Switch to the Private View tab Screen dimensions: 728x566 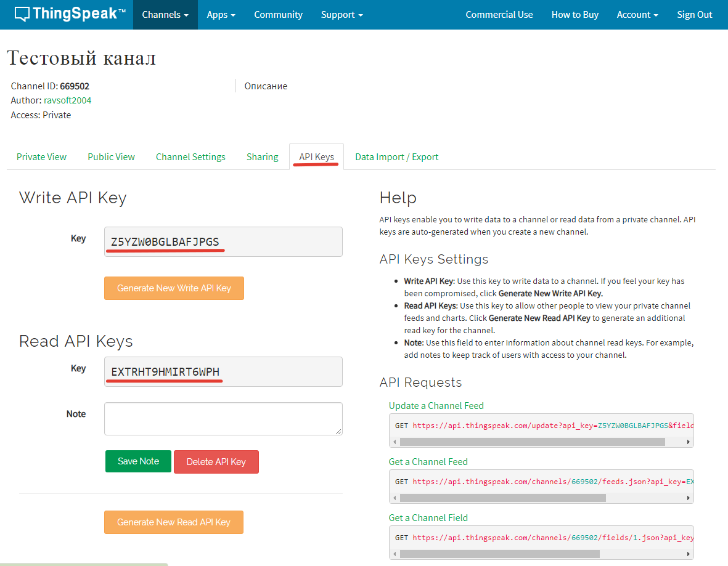click(x=41, y=157)
